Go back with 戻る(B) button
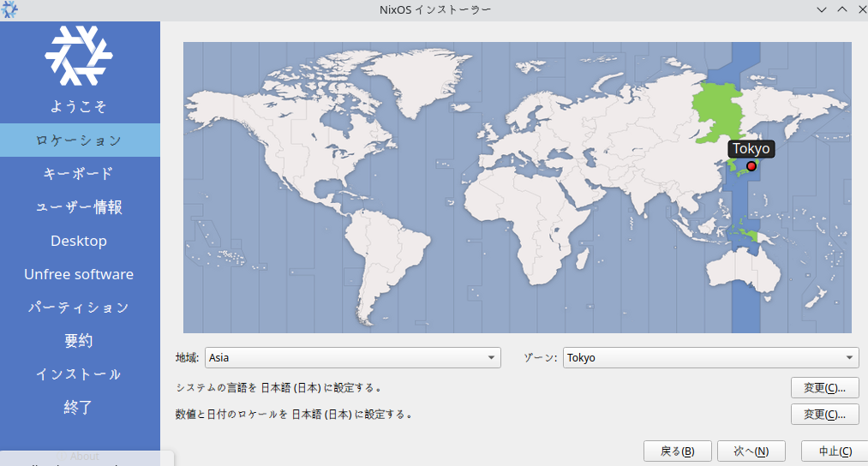 point(678,451)
